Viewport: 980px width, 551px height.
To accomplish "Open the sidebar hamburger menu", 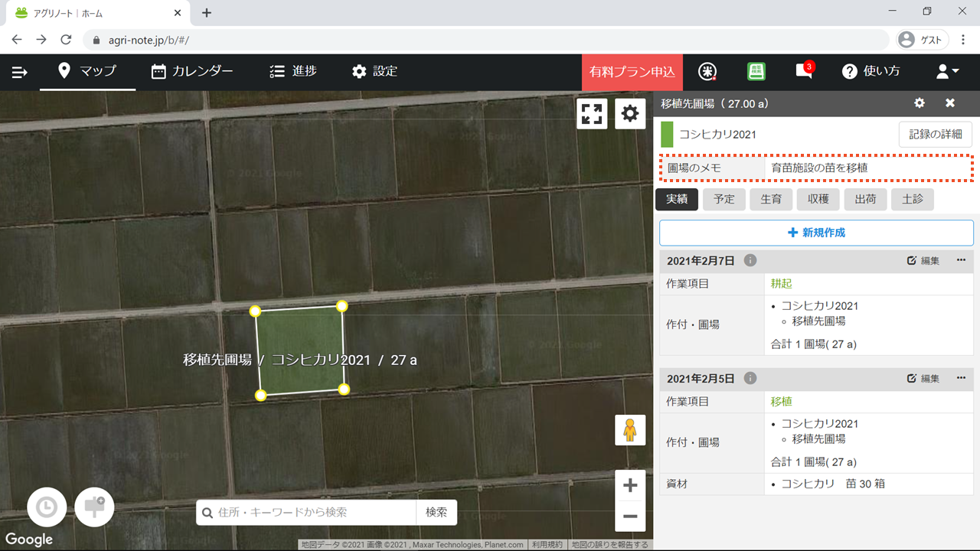I will pyautogui.click(x=20, y=72).
